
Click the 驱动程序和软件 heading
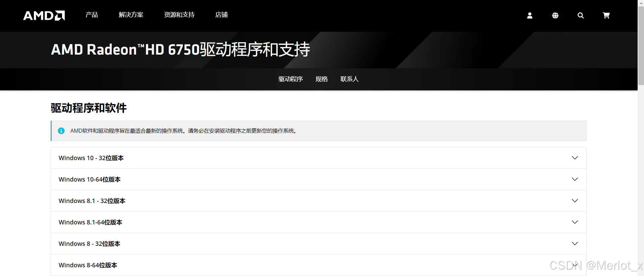click(x=89, y=108)
